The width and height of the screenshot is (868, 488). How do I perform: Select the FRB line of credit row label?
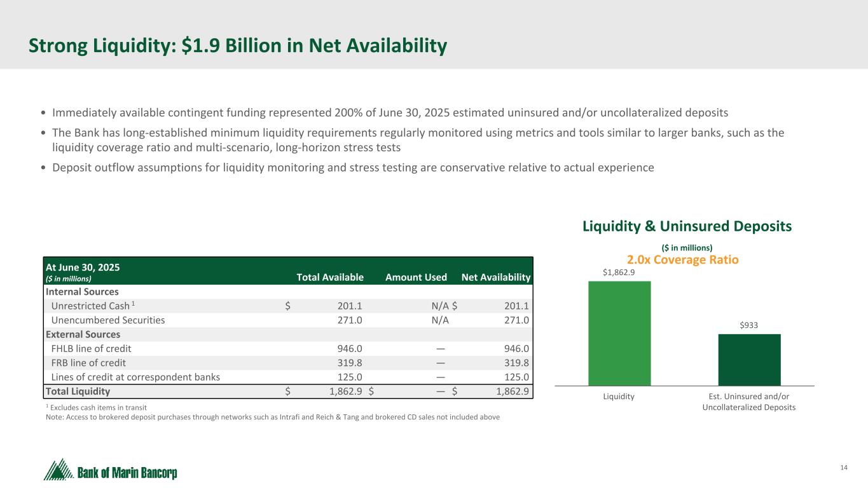pos(88,363)
